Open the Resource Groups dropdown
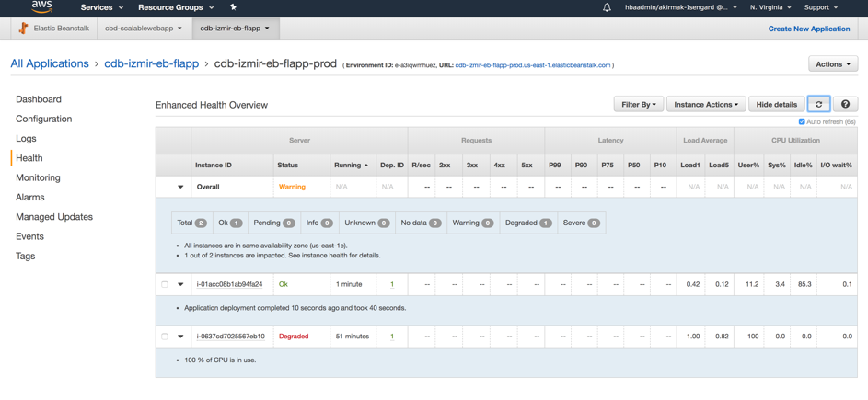Viewport: 868px width, 400px height. click(178, 7)
